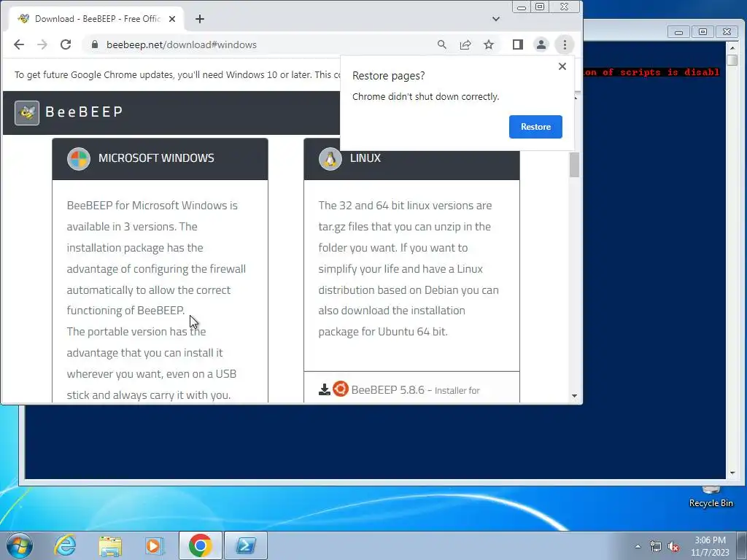The width and height of the screenshot is (747, 560).
Task: Open Chrome side panel icon
Action: pyautogui.click(x=518, y=44)
